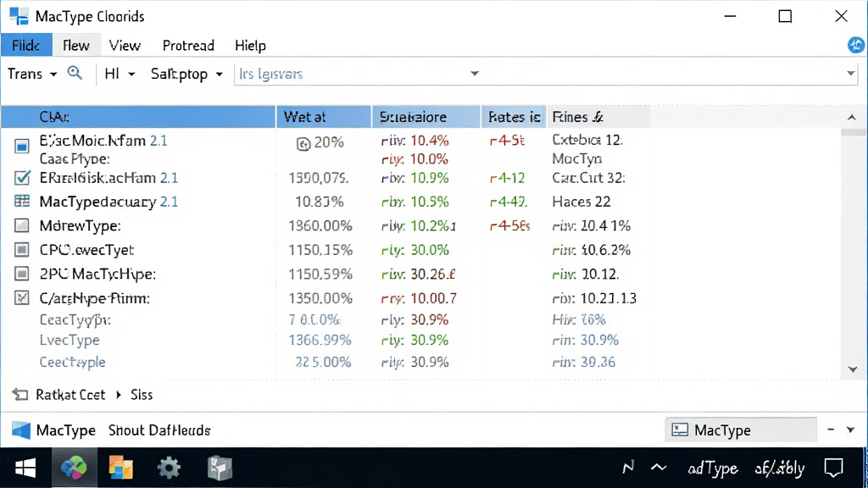The image size is (868, 488).
Task: Click the back icon beside Ratkat Ccet
Action: [20, 395]
